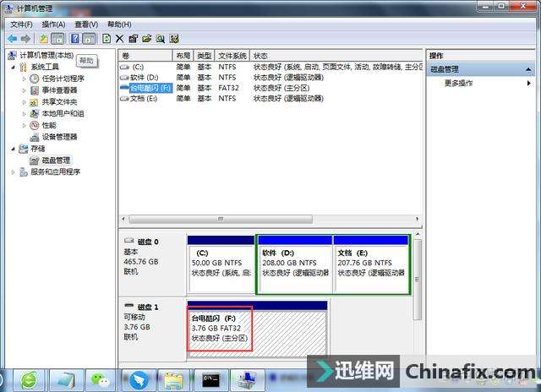Image resolution: width=541 pixels, height=392 pixels.
Task: Click the Forward arrow in the toolbar
Action: pyautogui.click(x=26, y=39)
